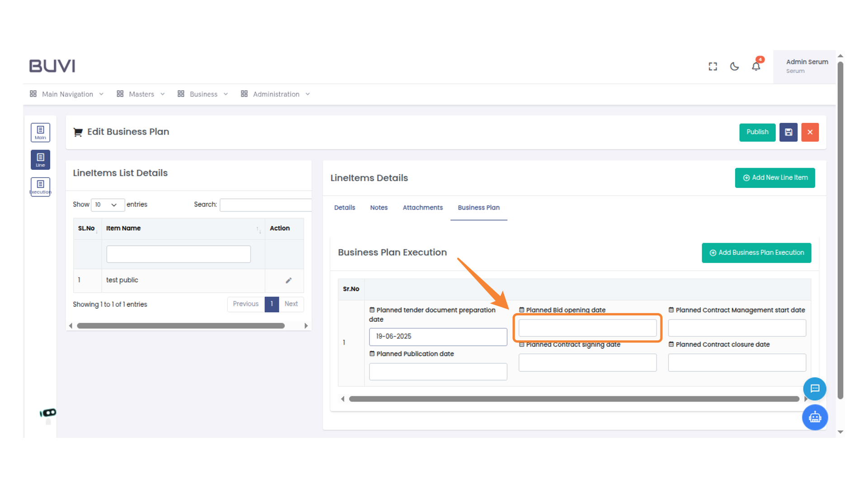Click the Publish button
Screen dimensions: 868x488
click(757, 132)
